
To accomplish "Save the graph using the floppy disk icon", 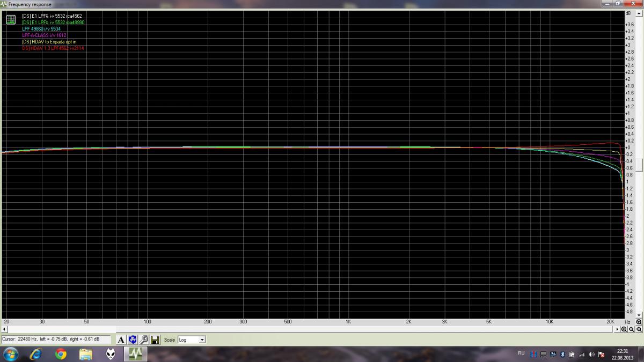I will 155,339.
